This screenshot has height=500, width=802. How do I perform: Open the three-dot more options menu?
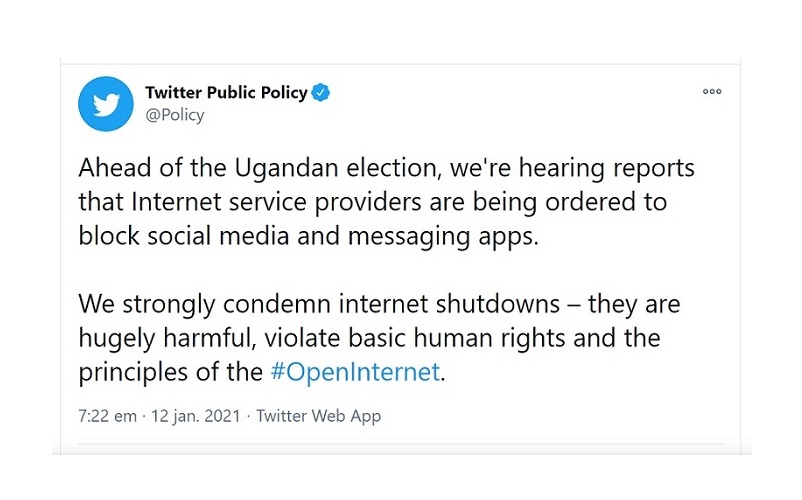point(712,92)
